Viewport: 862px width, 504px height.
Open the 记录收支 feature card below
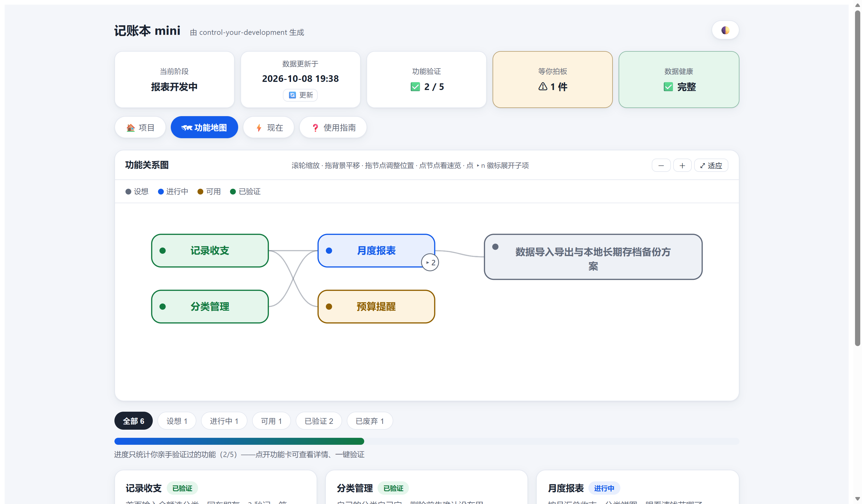215,487
